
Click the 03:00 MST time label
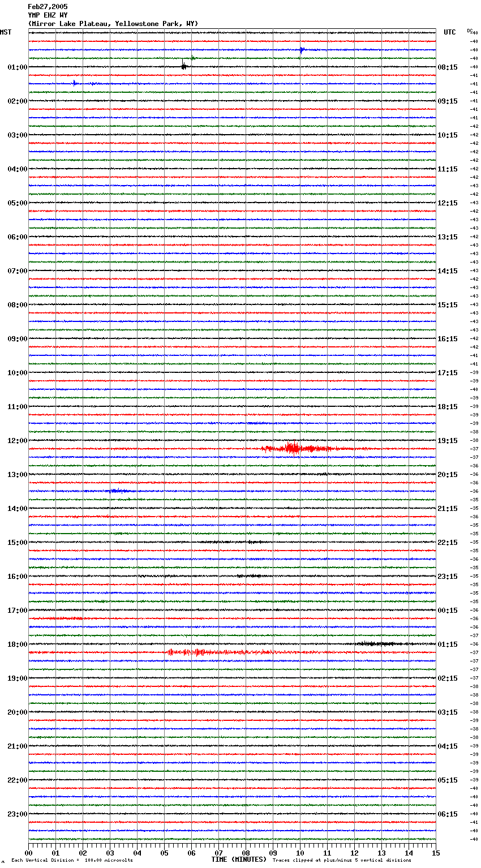pyautogui.click(x=18, y=135)
